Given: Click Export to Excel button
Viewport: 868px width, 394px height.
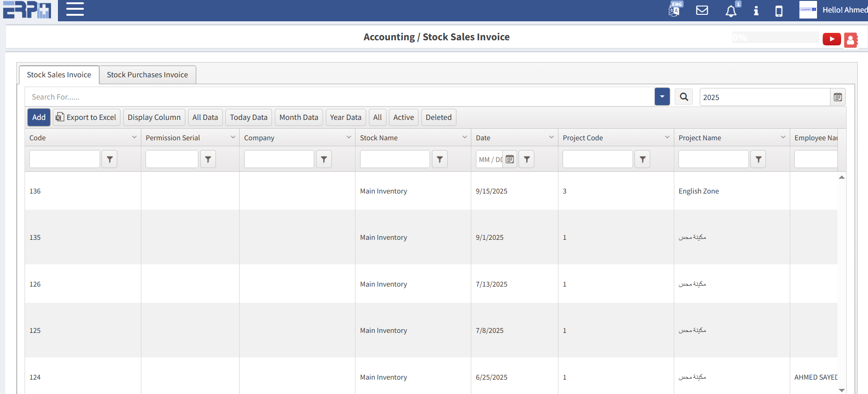Looking at the screenshot, I should (x=87, y=118).
